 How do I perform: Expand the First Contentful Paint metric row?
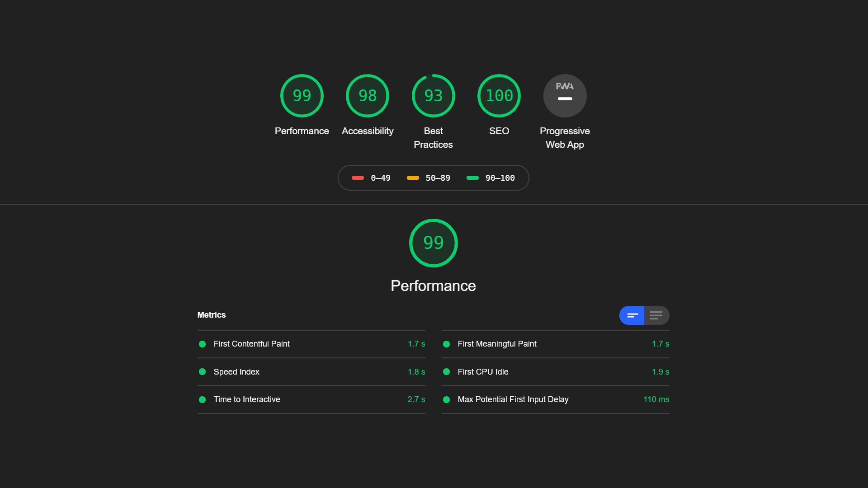click(251, 344)
